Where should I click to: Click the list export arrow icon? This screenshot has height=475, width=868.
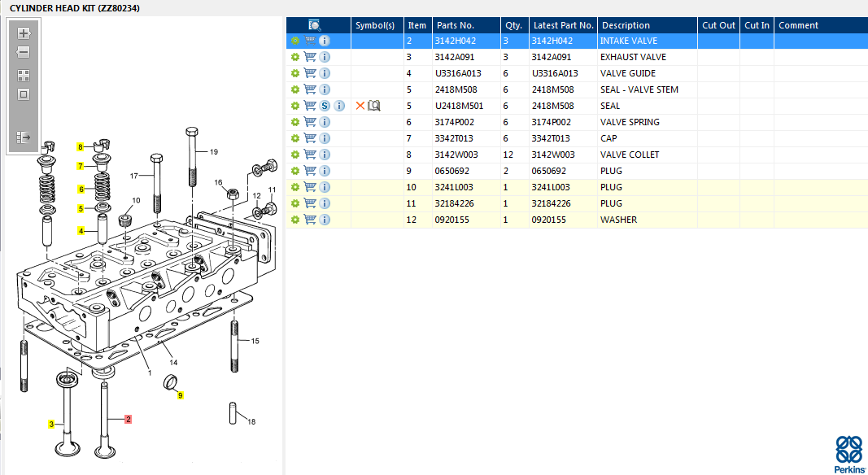tap(24, 137)
